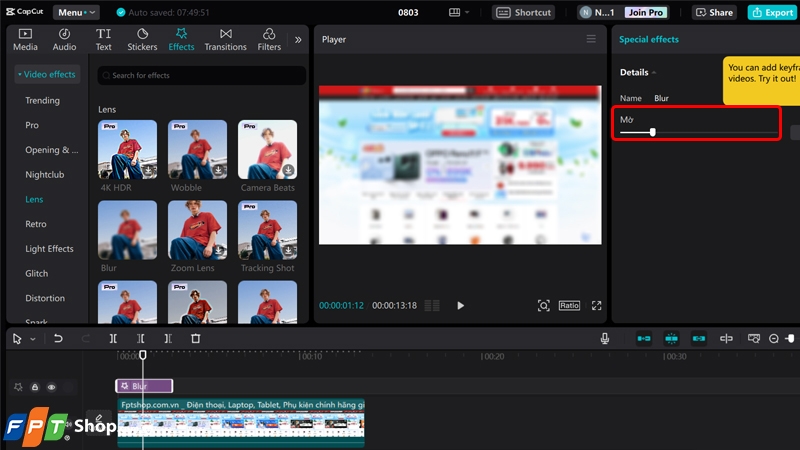800x450 pixels.
Task: Open the Ratio button in player
Action: point(569,306)
